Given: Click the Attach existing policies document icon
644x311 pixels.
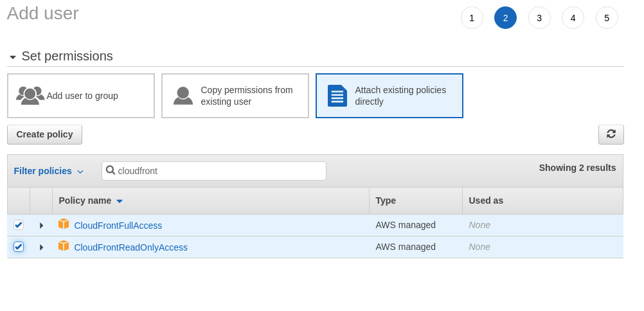Looking at the screenshot, I should tap(337, 96).
